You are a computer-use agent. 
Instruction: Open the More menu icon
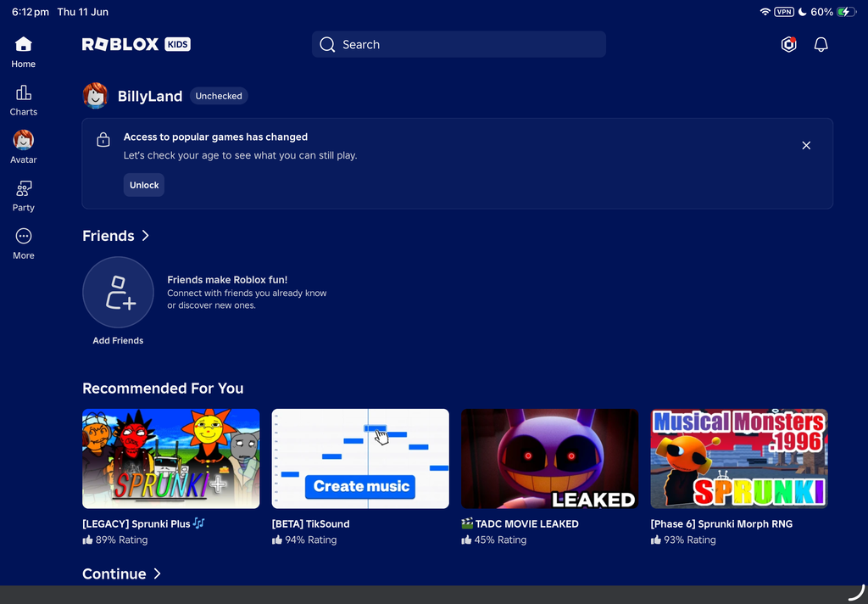coord(23,236)
